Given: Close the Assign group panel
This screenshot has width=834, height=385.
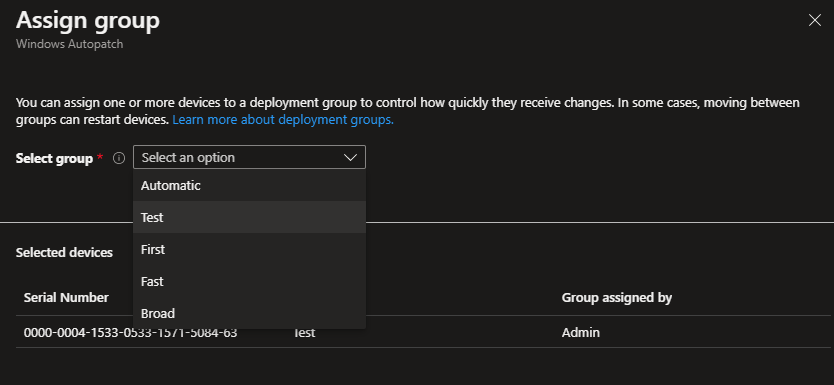Looking at the screenshot, I should [x=814, y=20].
